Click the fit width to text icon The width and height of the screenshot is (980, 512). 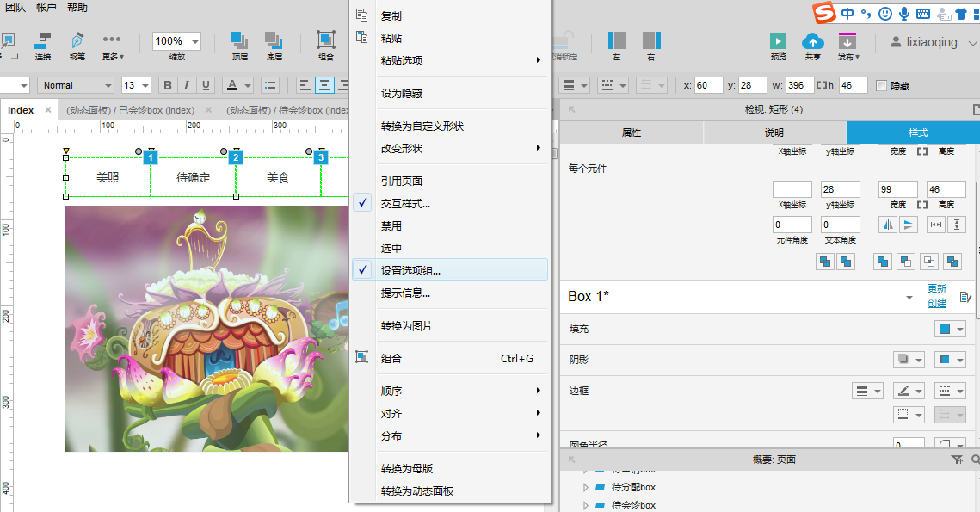935,225
